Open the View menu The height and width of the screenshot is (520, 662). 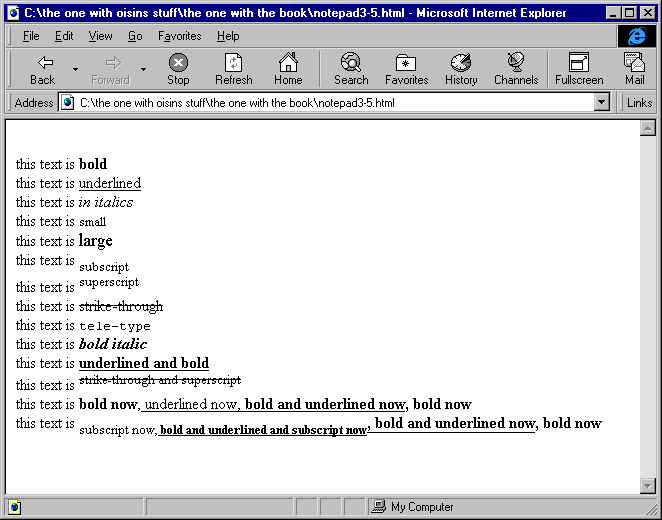(100, 36)
